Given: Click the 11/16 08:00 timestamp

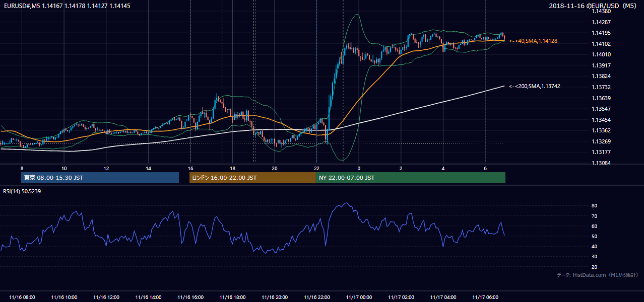Looking at the screenshot, I should 22,297.
